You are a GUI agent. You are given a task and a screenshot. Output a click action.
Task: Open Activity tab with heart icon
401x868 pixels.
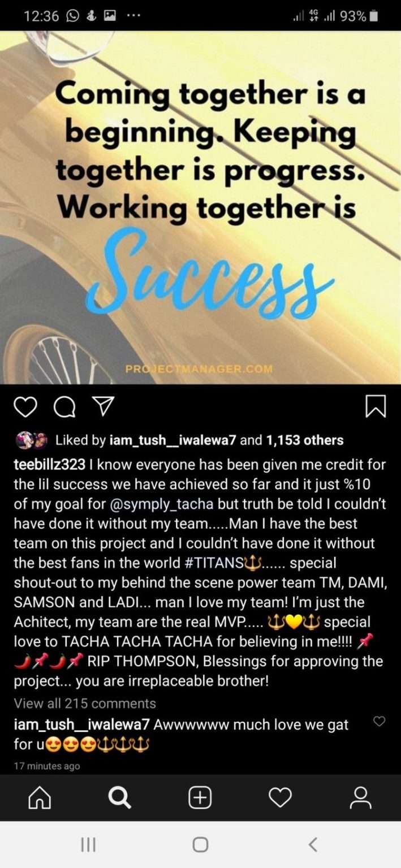point(280,797)
